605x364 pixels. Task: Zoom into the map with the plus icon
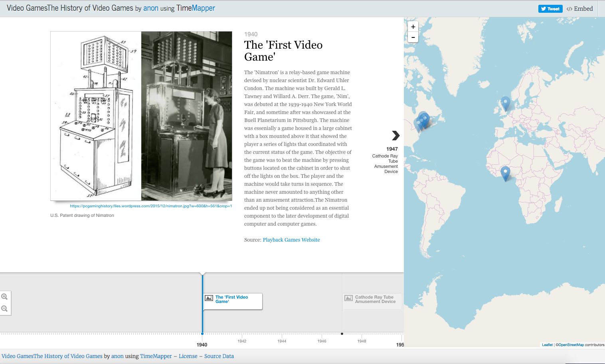tap(413, 27)
